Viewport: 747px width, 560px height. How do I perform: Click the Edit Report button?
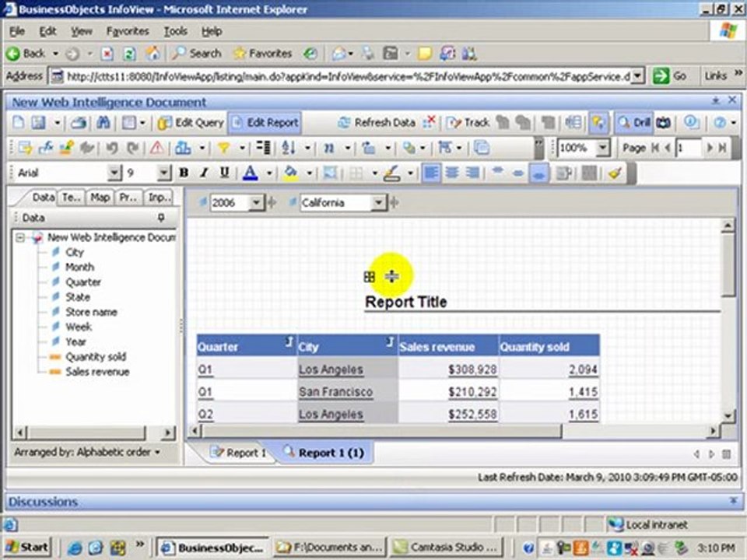[x=265, y=123]
